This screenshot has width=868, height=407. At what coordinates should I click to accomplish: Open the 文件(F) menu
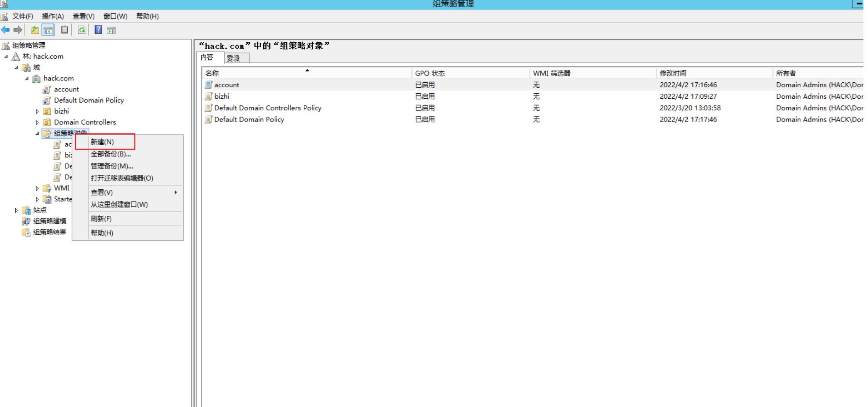click(x=22, y=16)
